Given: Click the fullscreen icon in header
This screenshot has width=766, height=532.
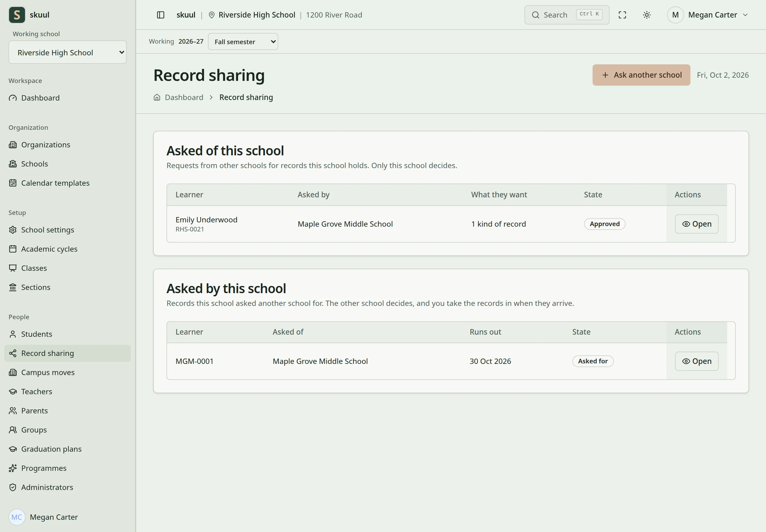Looking at the screenshot, I should 622,15.
